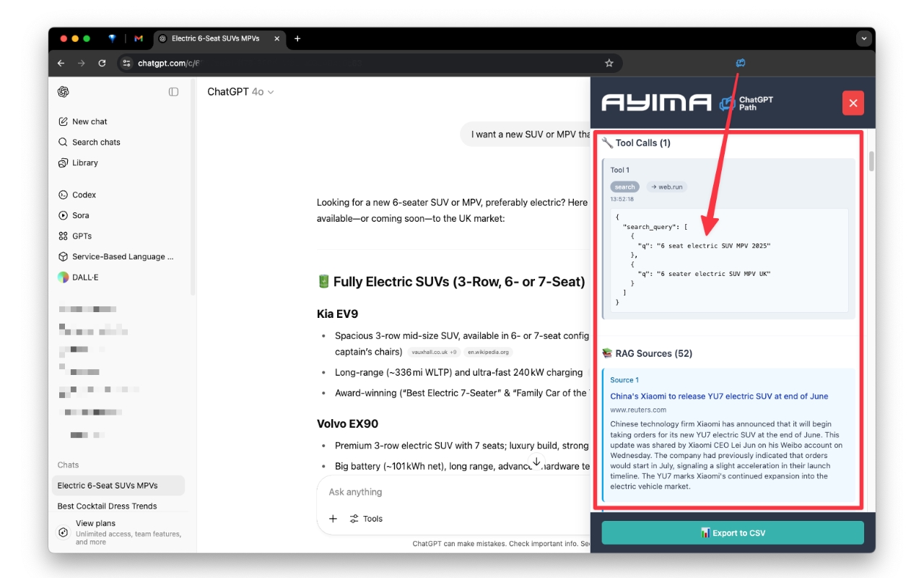Viewport: 924px width, 578px height.
Task: Click the ChatGPT logo in sidebar
Action: [64, 92]
